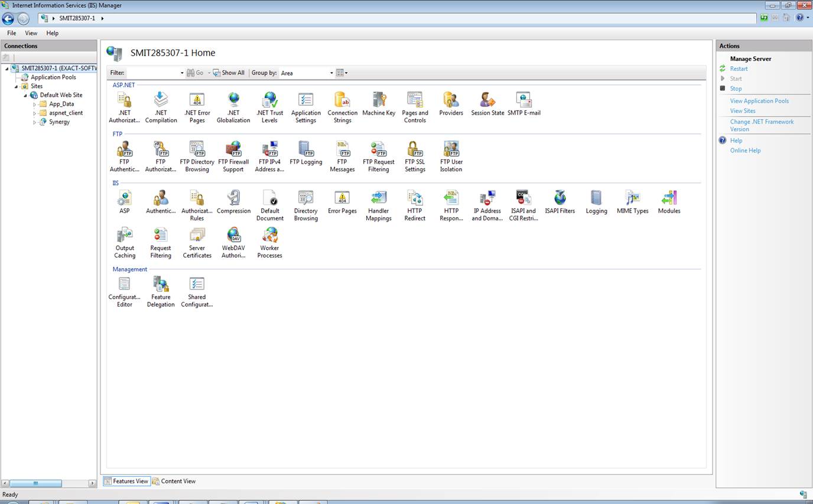This screenshot has width=813, height=504.
Task: Open IIS Directory Browsing feature
Action: tap(306, 206)
